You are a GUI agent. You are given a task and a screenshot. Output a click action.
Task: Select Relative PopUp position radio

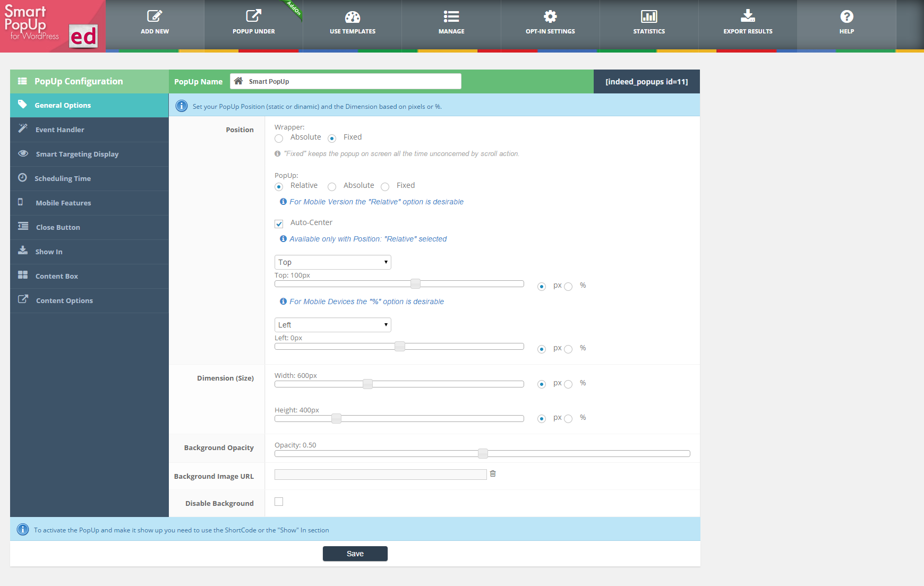(x=279, y=187)
